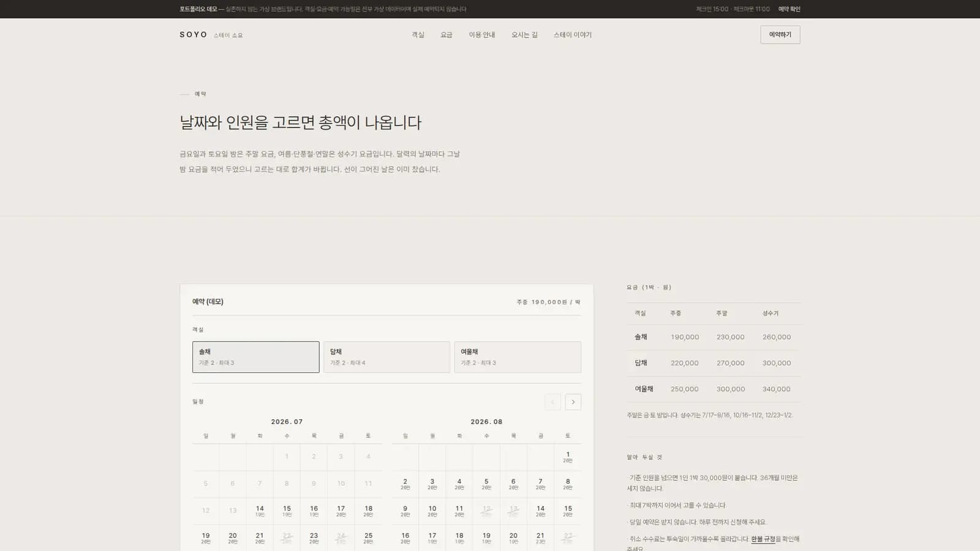This screenshot has height=551, width=980.
Task: Click 담채 row label in rate table
Action: coord(641,363)
